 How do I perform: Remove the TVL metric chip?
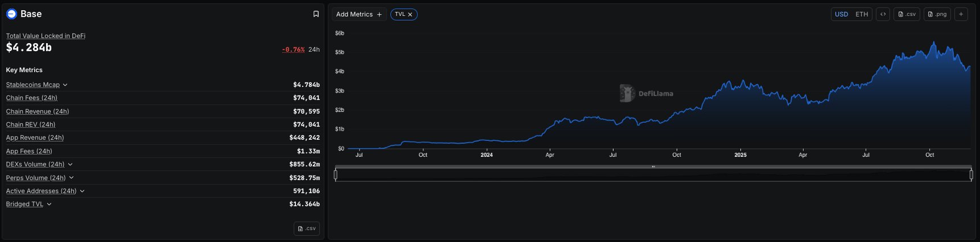tap(410, 14)
